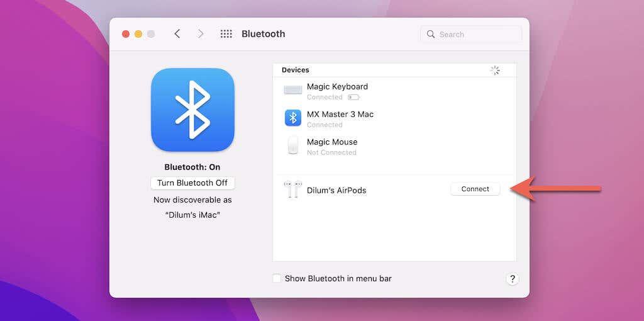Click the Bluetooth window title
644x321 pixels.
(x=264, y=34)
